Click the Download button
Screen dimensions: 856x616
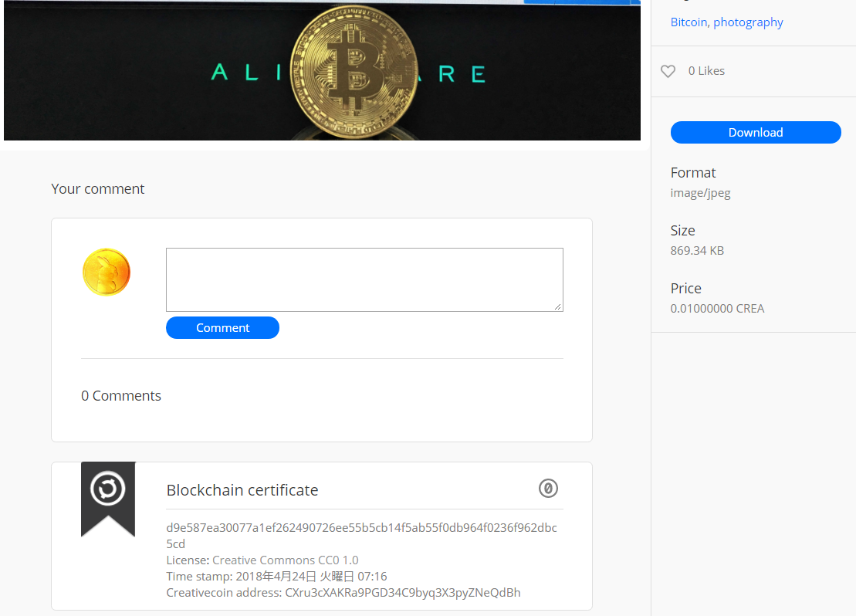[x=756, y=132]
